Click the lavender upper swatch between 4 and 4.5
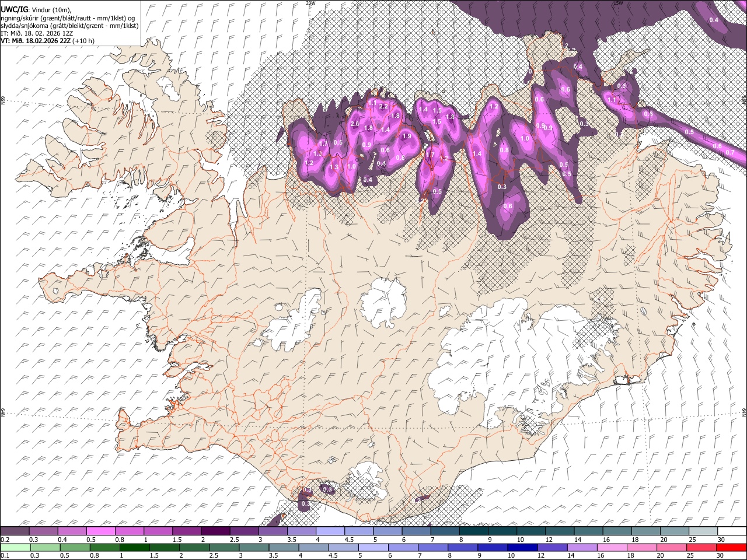 pyautogui.click(x=330, y=531)
